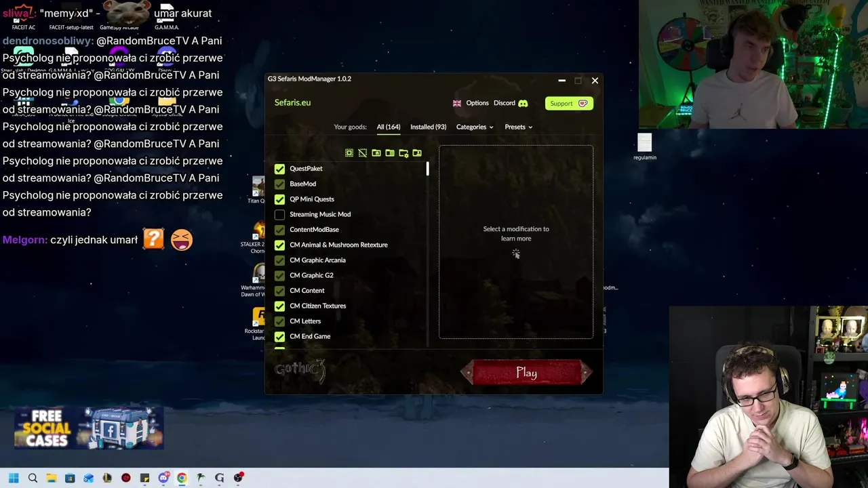Toggle the ContentModBase checkbox

pos(279,230)
